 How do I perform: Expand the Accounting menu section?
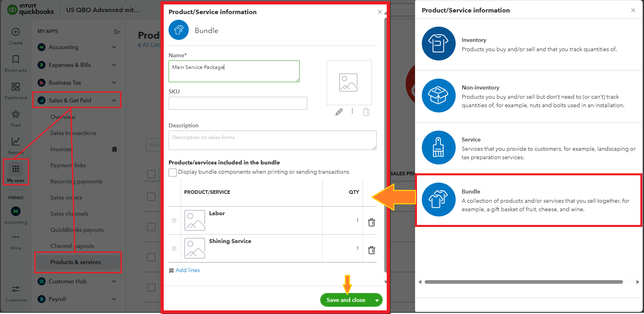click(114, 47)
